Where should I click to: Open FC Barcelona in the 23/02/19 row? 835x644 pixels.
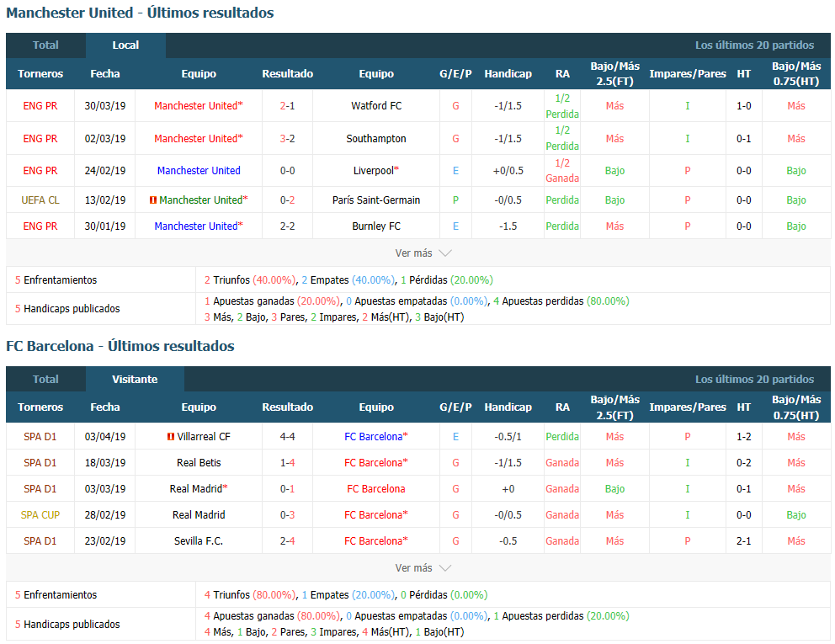[x=373, y=541]
